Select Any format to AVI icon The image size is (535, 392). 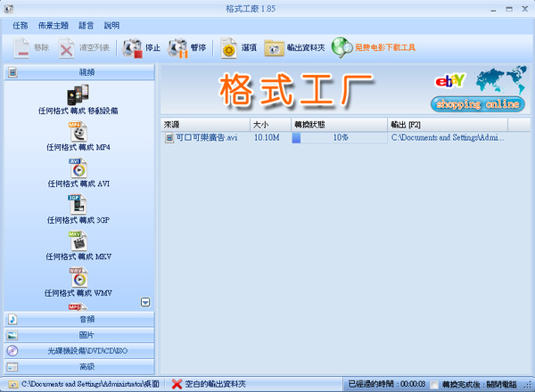(x=78, y=168)
